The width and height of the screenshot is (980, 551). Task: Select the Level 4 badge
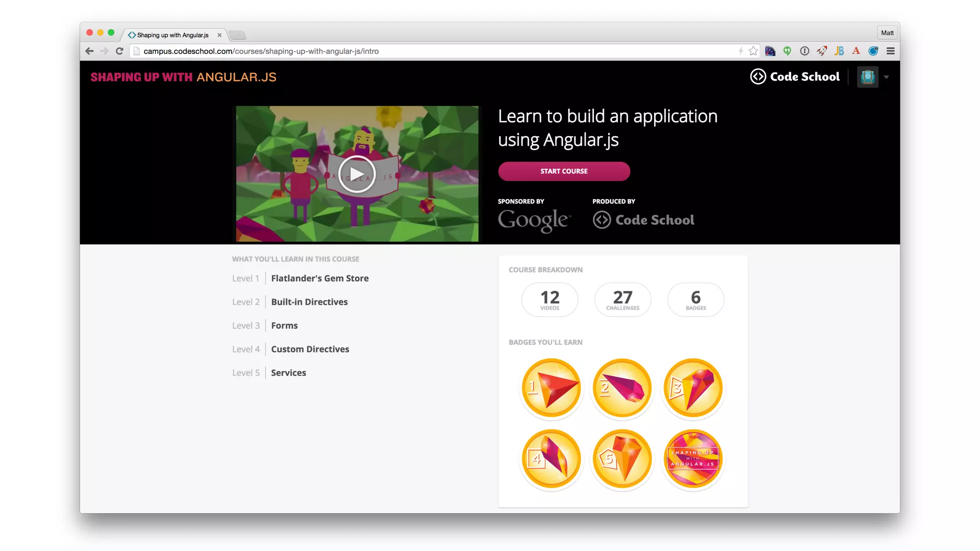(x=551, y=459)
